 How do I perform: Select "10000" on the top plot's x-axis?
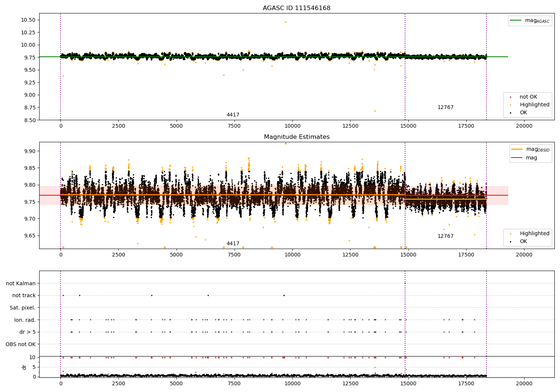[292, 126]
